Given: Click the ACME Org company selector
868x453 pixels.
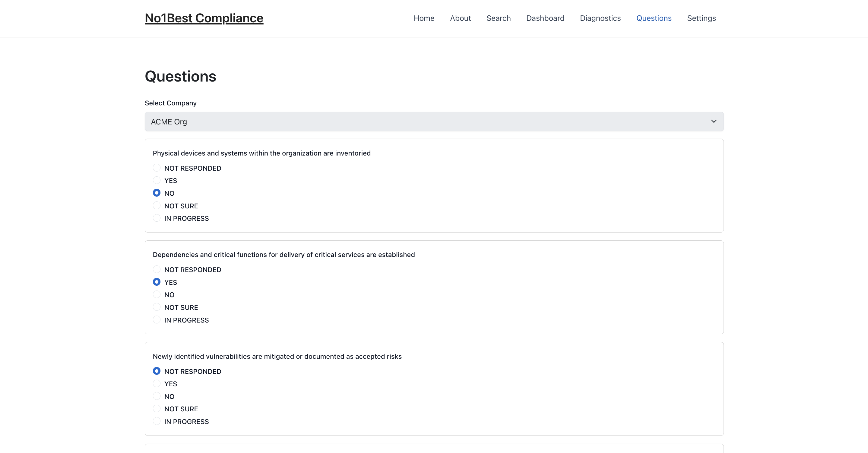Looking at the screenshot, I should point(434,121).
